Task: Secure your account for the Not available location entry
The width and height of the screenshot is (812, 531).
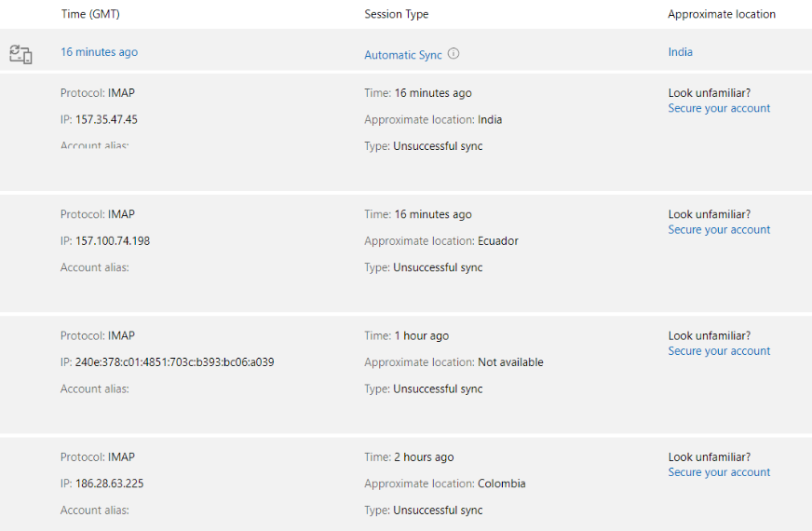Action: (719, 350)
